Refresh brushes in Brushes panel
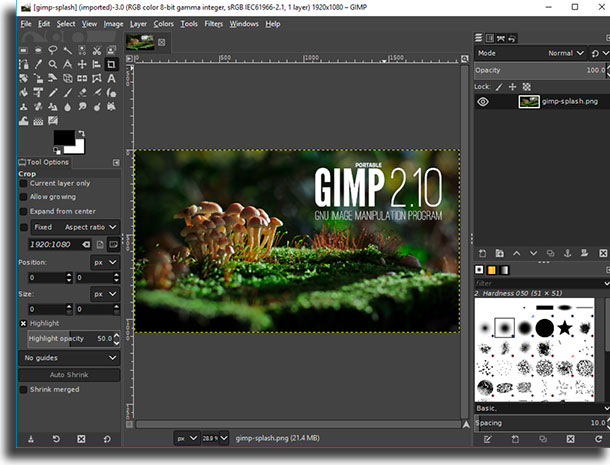 [x=598, y=439]
